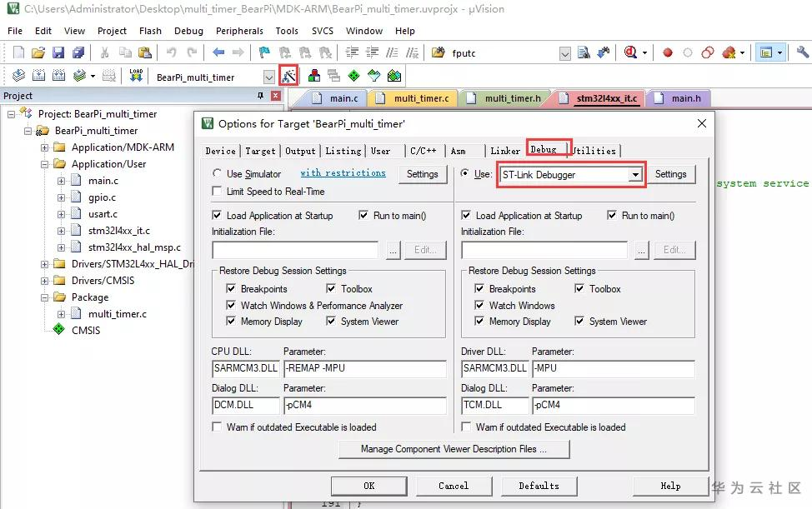The width and height of the screenshot is (812, 509).
Task: Click the Paste clipboard icon
Action: [x=145, y=52]
